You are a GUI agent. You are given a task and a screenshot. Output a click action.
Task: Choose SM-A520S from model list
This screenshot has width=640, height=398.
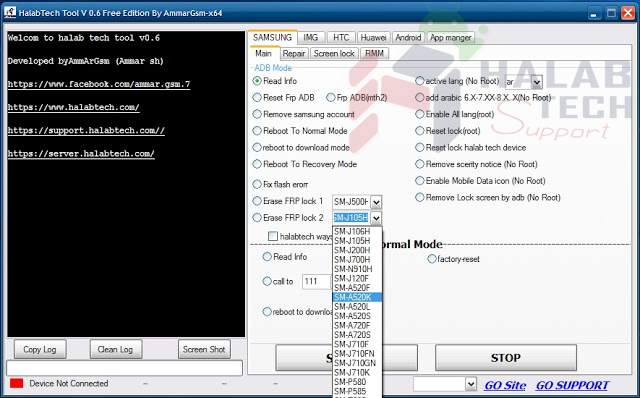tap(357, 316)
